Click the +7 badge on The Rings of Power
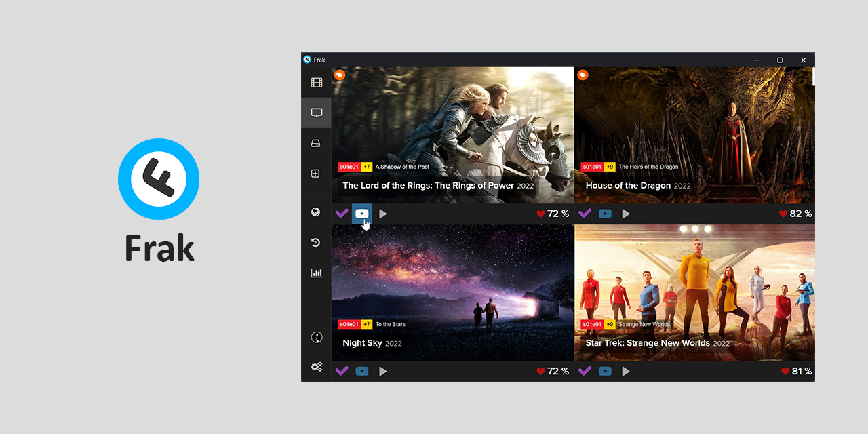Screen dimensions: 868x434 click(366, 167)
